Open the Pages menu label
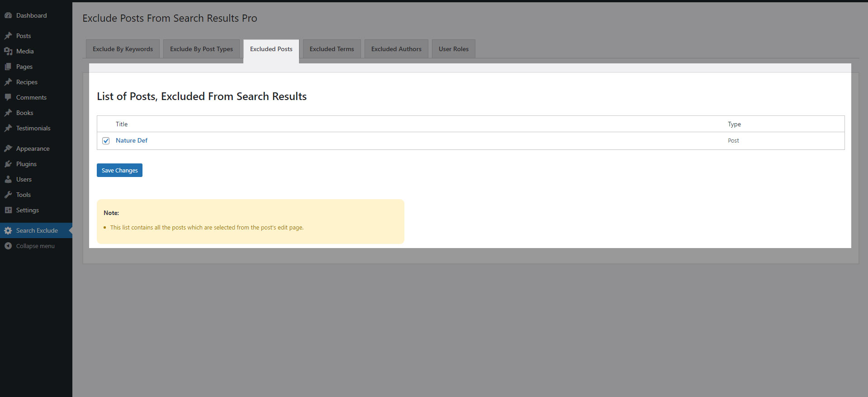The width and height of the screenshot is (868, 397). (x=24, y=67)
